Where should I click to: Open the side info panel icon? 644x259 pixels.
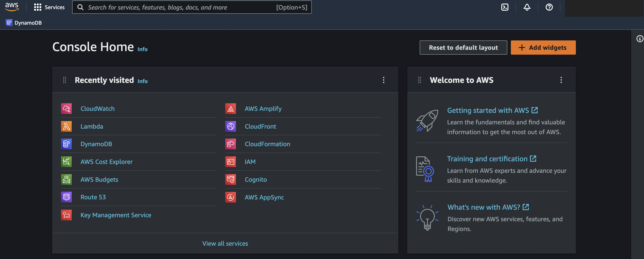point(640,38)
